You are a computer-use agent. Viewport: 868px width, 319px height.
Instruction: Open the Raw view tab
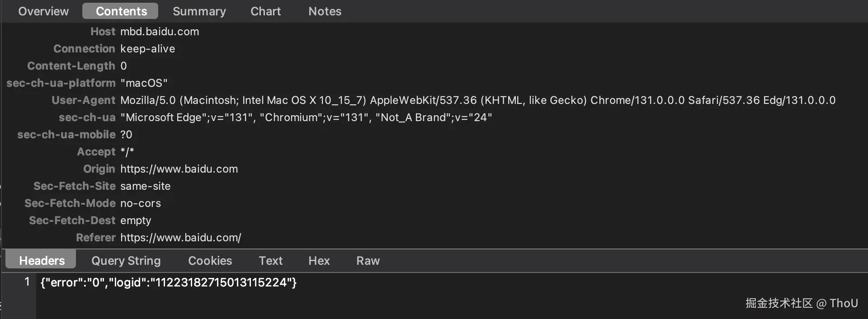tap(368, 261)
